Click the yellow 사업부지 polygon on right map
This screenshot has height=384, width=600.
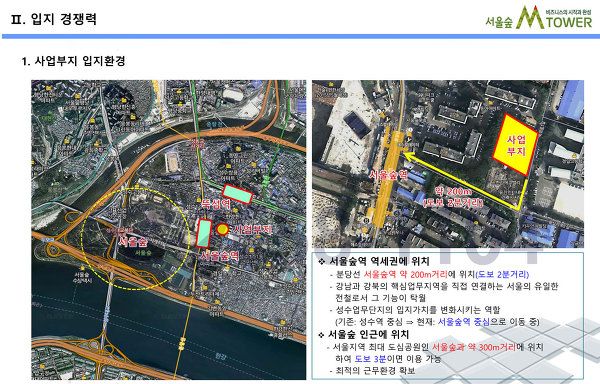515,145
